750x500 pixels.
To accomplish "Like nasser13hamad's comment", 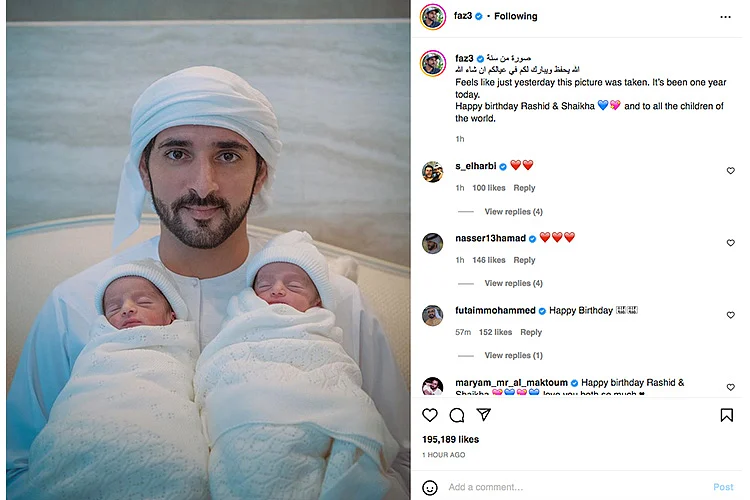I will (730, 243).
